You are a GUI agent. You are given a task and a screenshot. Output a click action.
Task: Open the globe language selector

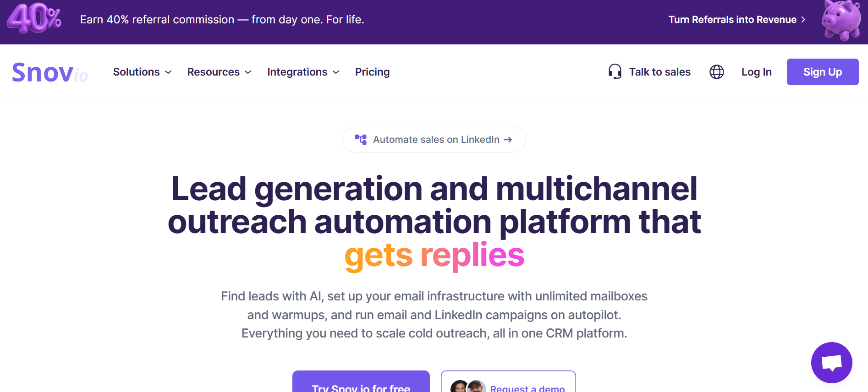(716, 72)
